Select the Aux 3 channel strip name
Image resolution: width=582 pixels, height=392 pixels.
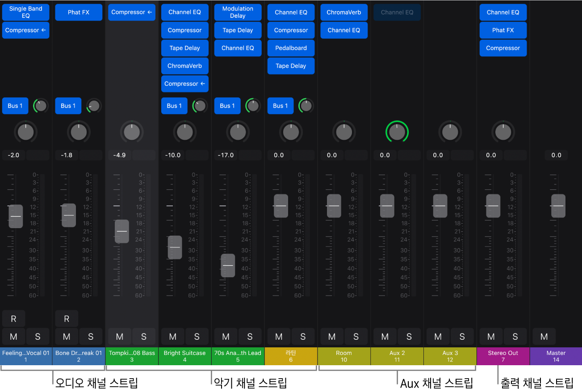click(450, 356)
